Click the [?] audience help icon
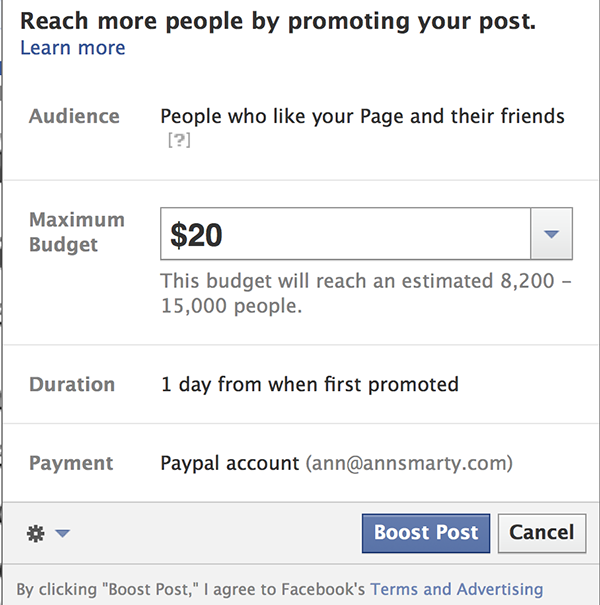 (179, 140)
